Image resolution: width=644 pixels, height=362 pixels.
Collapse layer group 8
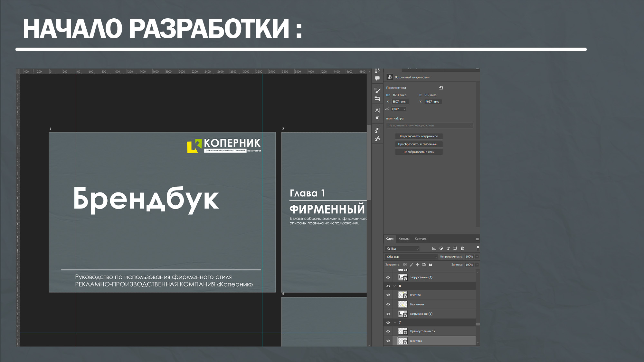tap(395, 286)
